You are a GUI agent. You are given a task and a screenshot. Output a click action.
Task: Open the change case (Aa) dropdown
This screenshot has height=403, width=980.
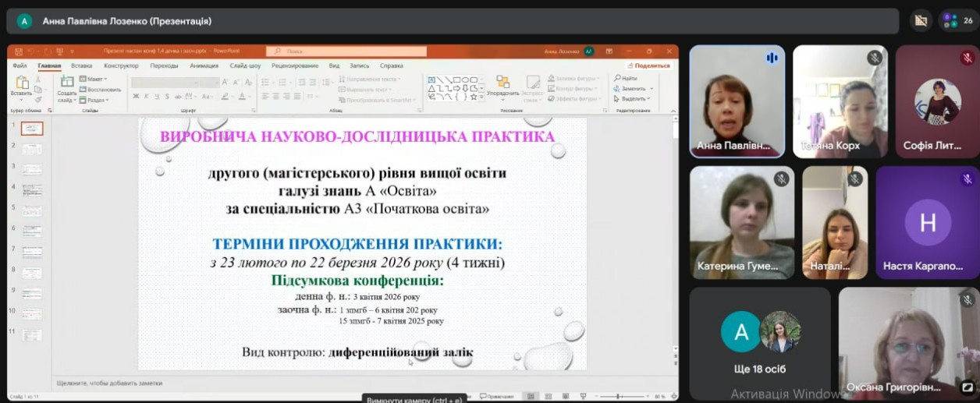pos(208,96)
